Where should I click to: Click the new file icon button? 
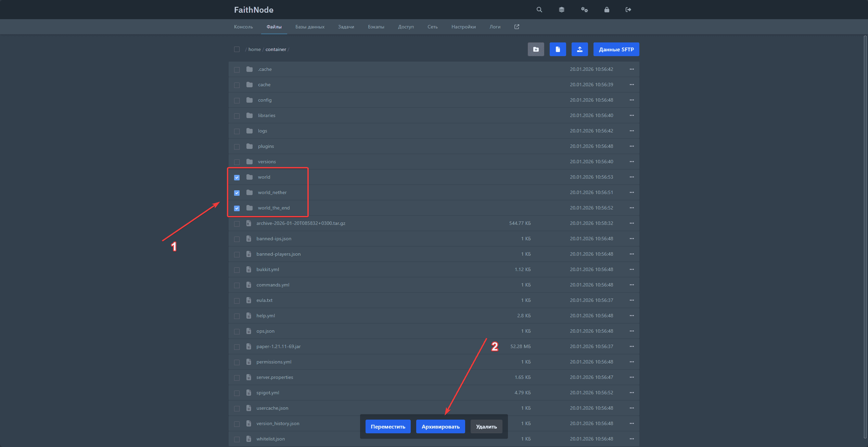[x=558, y=49]
